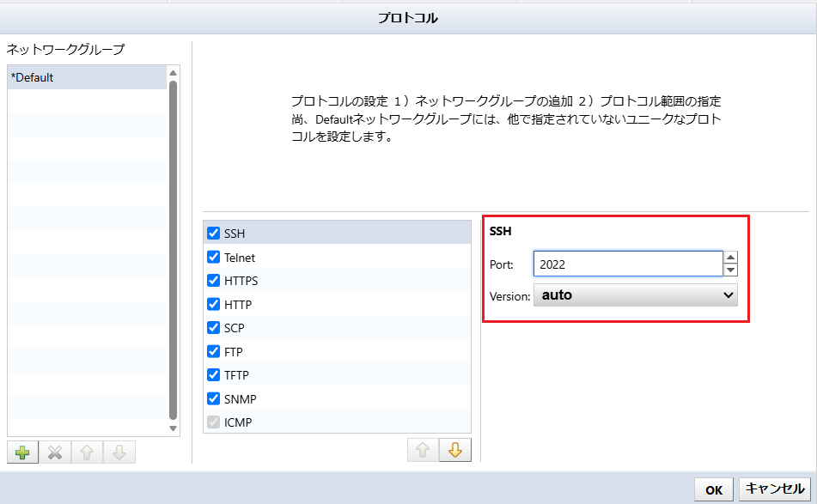Screen dimensions: 817x504
Task: Add a network group with green plus
Action: [x=22, y=452]
